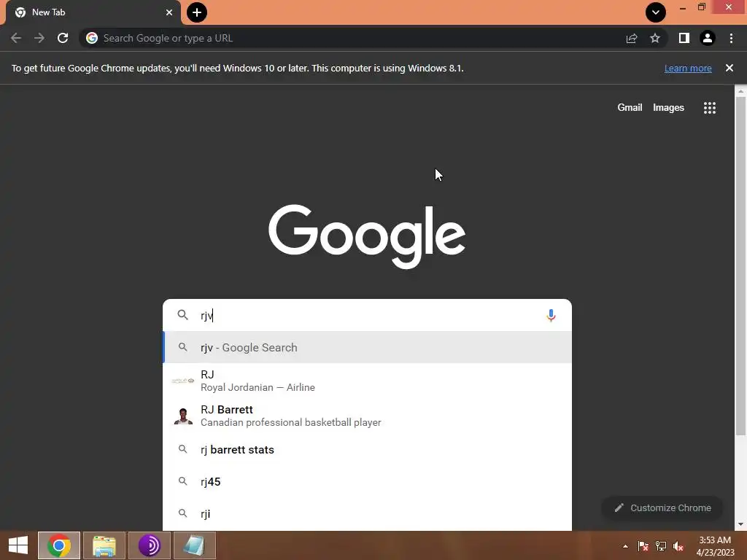Open Google Images link
This screenshot has width=747, height=560.
[x=668, y=108]
